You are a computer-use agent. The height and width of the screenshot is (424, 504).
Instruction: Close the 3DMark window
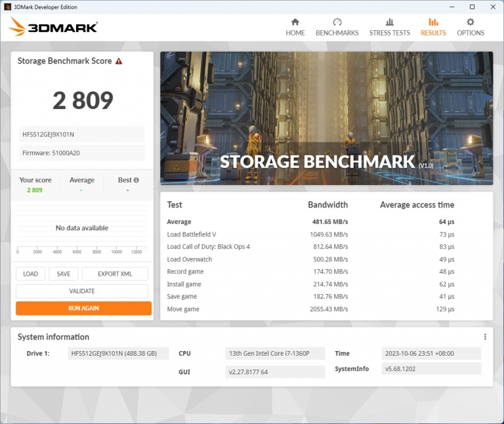493,7
